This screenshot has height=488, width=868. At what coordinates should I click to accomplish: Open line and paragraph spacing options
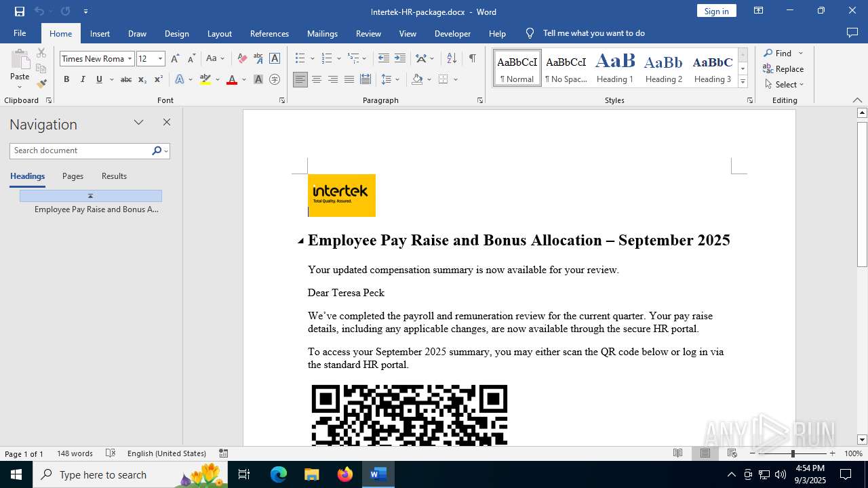387,79
